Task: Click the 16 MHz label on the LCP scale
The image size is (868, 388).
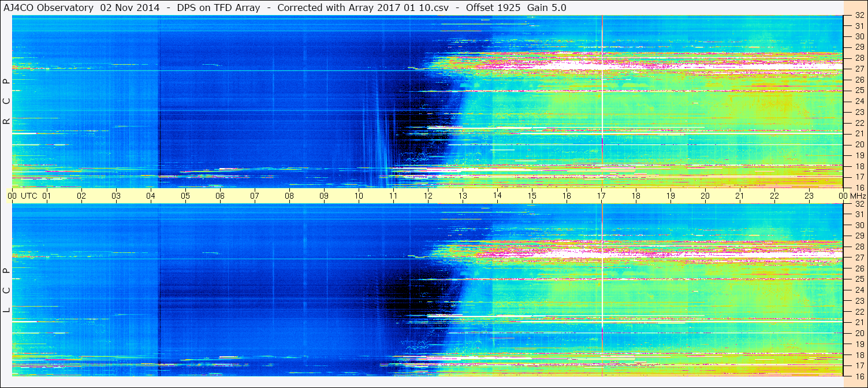Action: point(859,376)
